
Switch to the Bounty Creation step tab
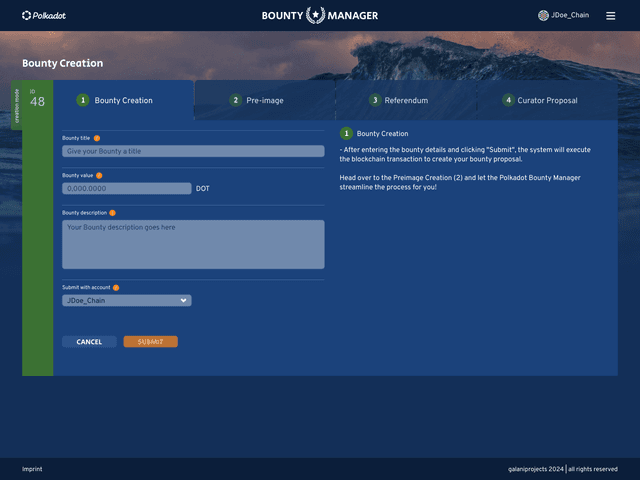click(x=123, y=100)
